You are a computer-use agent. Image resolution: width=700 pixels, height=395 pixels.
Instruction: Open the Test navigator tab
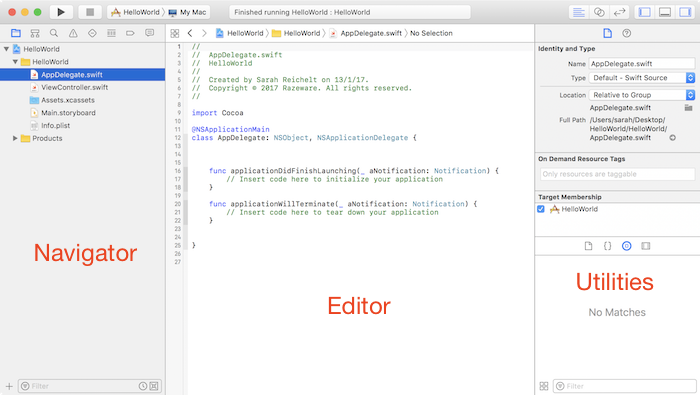[x=92, y=33]
